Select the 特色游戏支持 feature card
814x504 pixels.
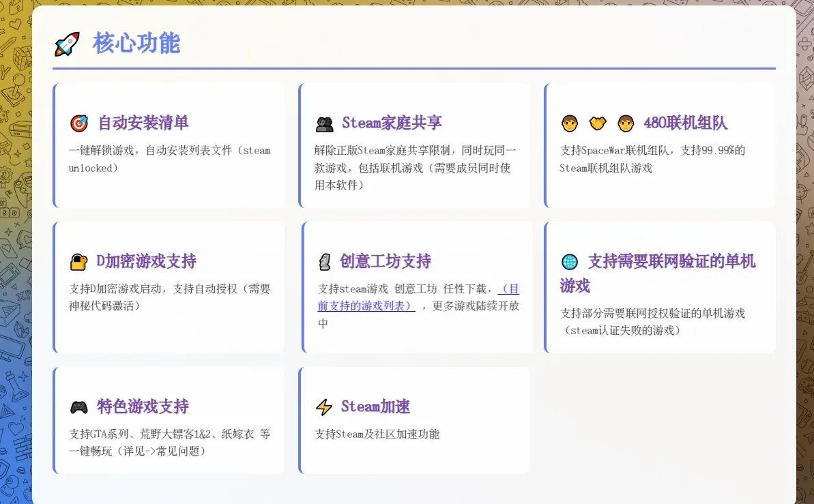pyautogui.click(x=168, y=420)
